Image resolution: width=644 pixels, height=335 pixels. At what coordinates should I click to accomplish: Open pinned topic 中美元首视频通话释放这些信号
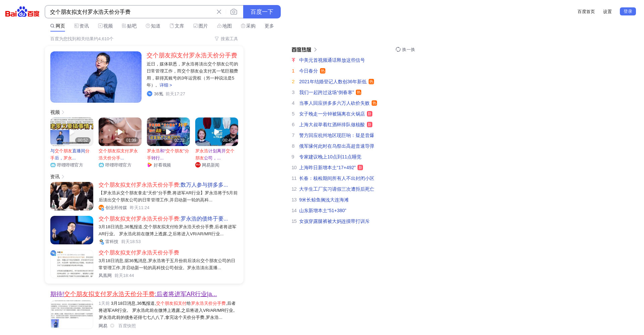coord(332,60)
